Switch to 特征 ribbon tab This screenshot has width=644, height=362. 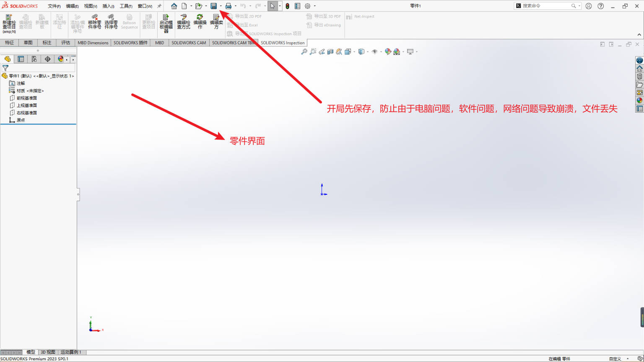(x=9, y=42)
